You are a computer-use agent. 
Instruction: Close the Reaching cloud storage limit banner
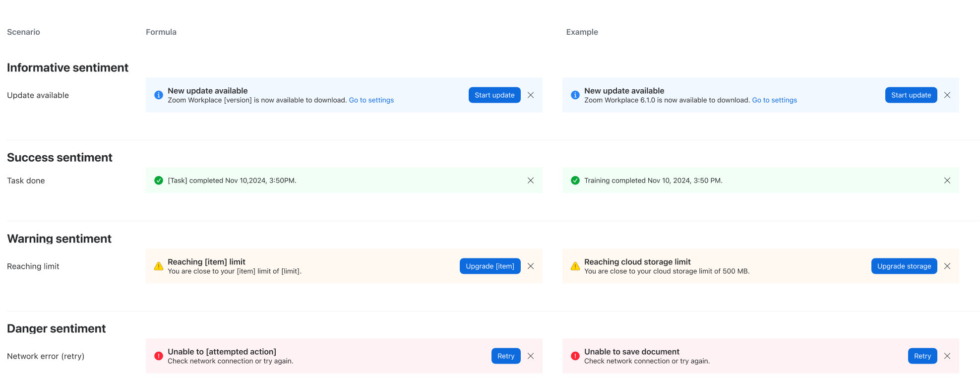click(947, 266)
